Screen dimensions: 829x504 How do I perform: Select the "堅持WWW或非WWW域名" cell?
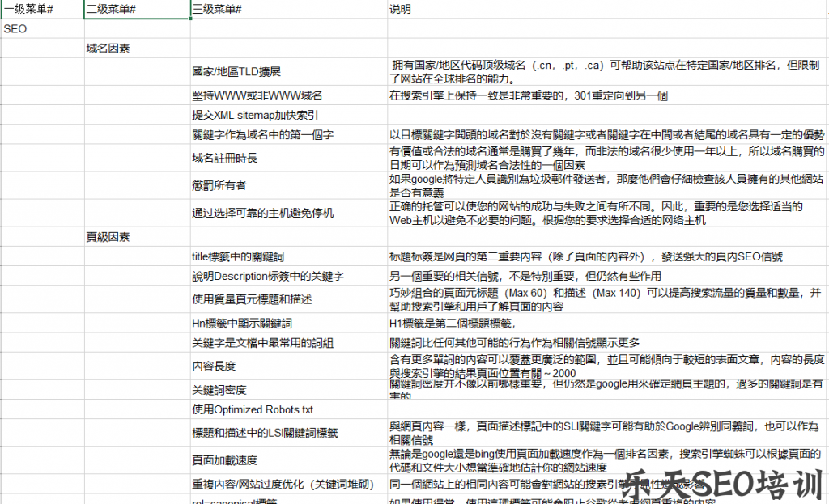(x=249, y=95)
